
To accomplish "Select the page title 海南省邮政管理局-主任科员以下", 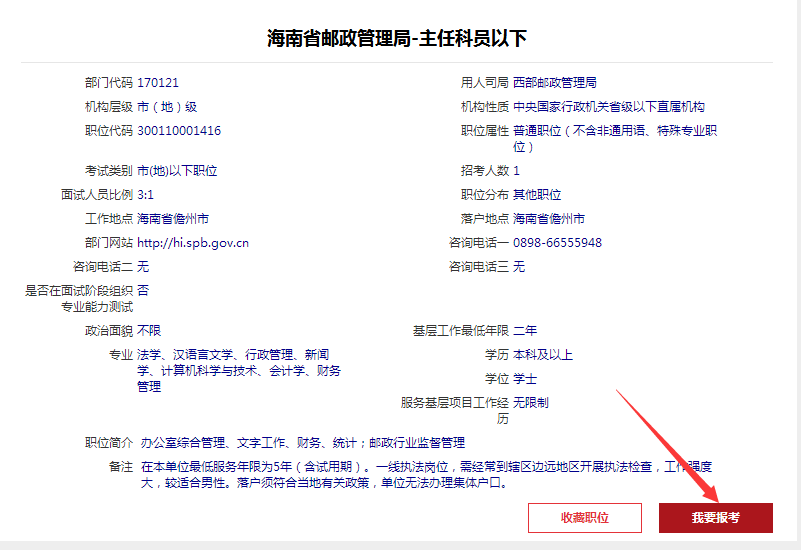I will point(397,38).
